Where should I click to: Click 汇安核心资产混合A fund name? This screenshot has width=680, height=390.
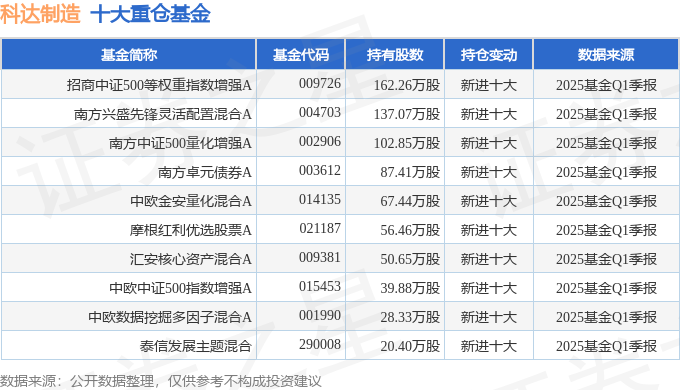pos(191,259)
